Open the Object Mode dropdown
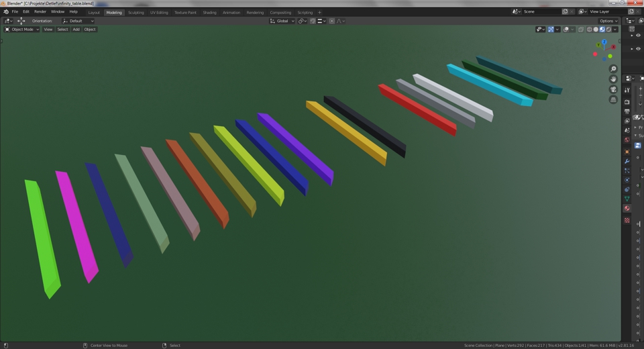Viewport: 644px width, 349px height. coord(22,30)
